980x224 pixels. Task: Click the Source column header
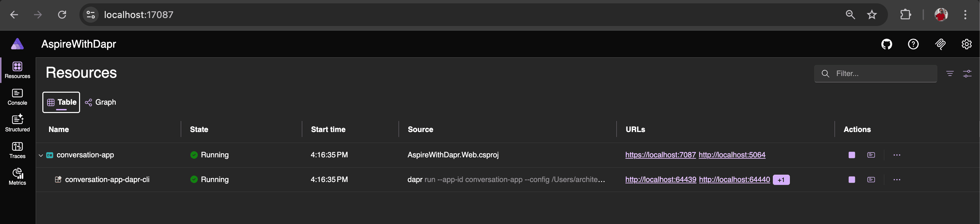coord(420,129)
